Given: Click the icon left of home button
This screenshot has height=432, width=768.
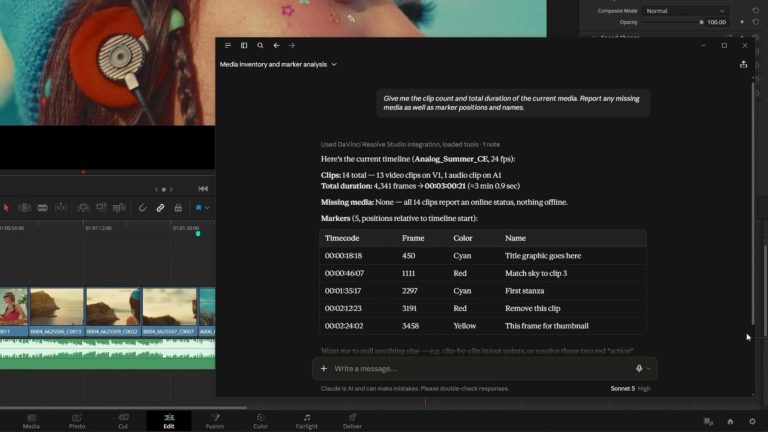Looking at the screenshot, I should 708,421.
